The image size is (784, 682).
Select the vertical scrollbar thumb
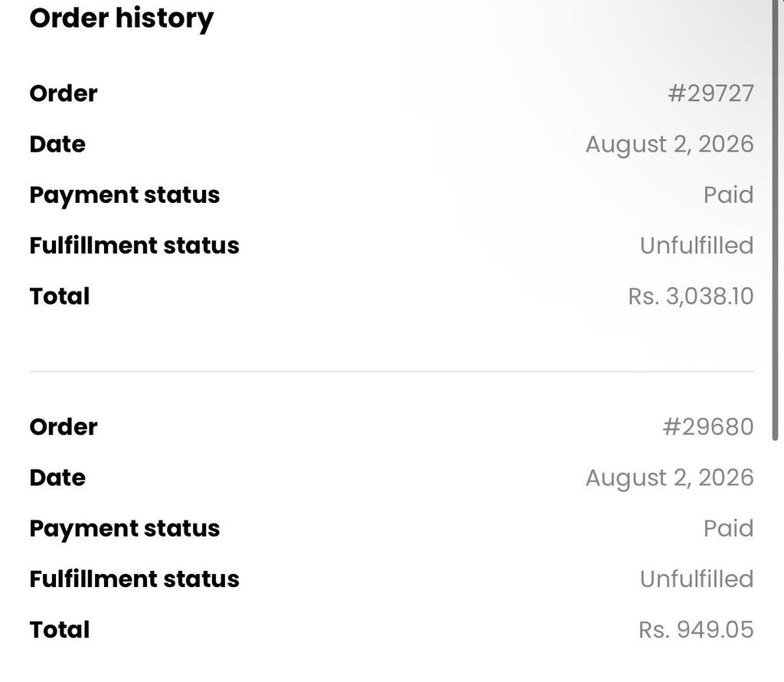tap(776, 220)
